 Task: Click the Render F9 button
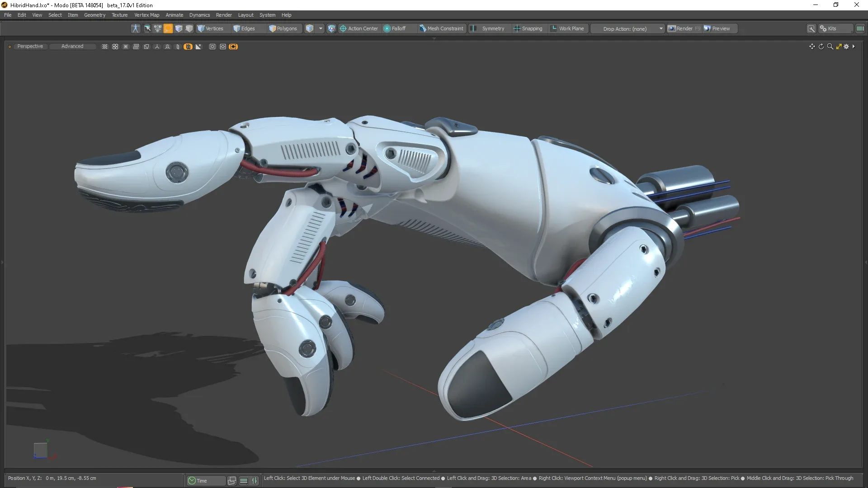click(x=684, y=28)
